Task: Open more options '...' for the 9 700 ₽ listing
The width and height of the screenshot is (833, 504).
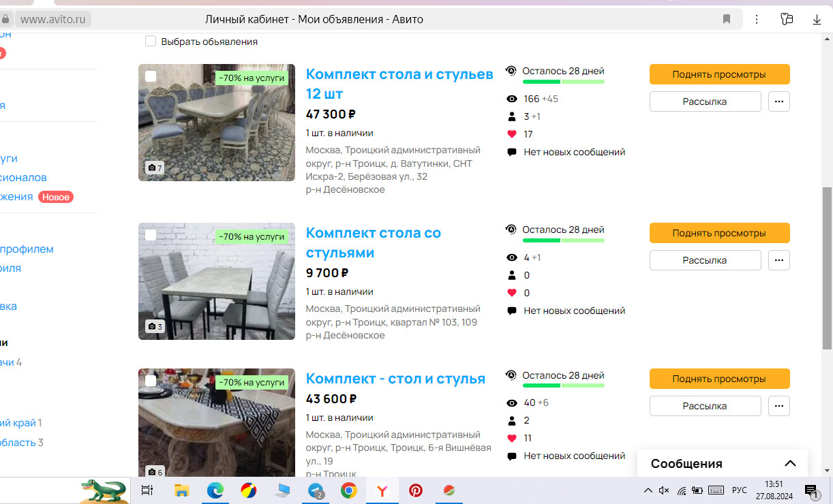Action: coord(779,260)
